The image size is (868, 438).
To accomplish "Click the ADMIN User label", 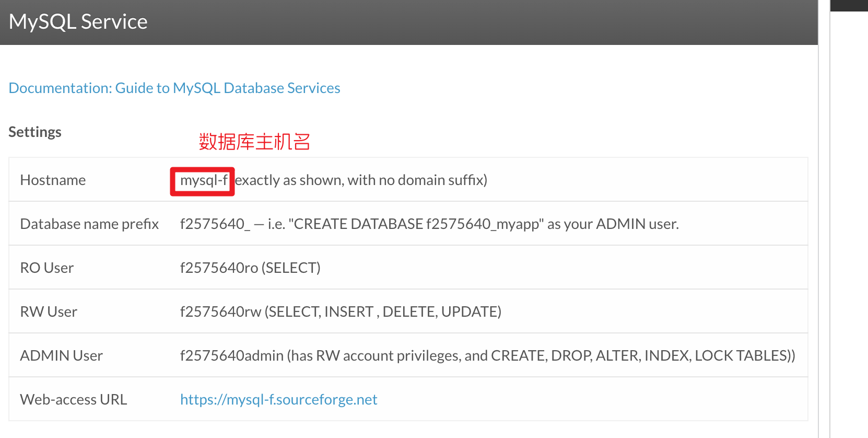I will [x=62, y=355].
